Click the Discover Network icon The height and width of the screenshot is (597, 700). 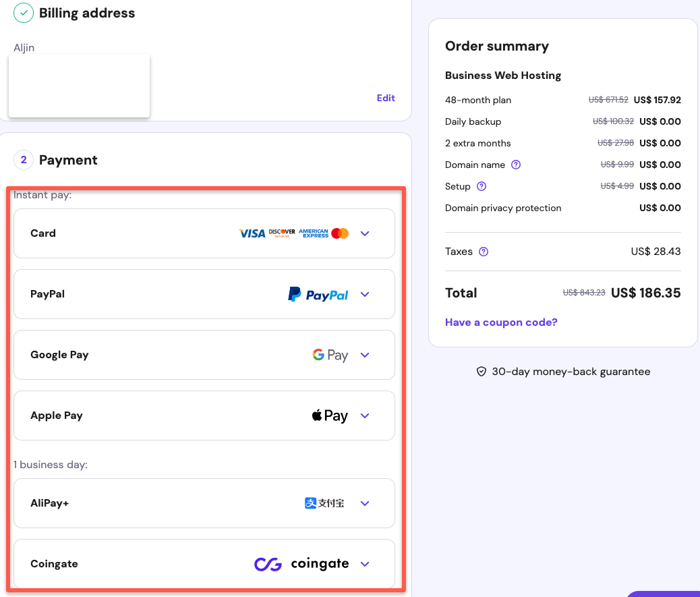tap(281, 233)
